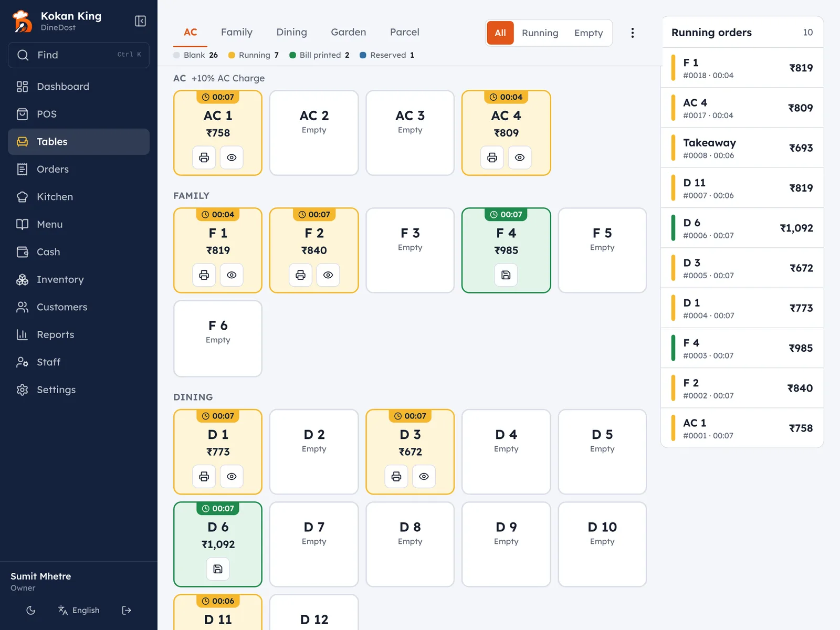Switch to Garden tab
Image resolution: width=840 pixels, height=630 pixels.
coord(349,33)
